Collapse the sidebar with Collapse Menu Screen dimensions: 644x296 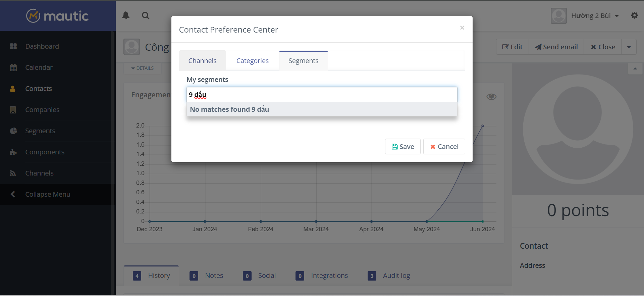click(x=47, y=194)
